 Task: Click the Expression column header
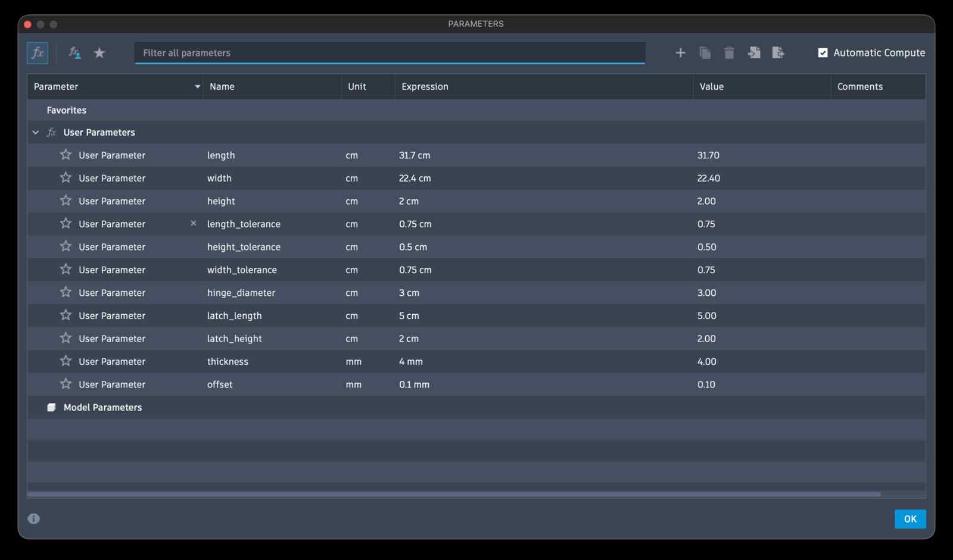click(544, 87)
